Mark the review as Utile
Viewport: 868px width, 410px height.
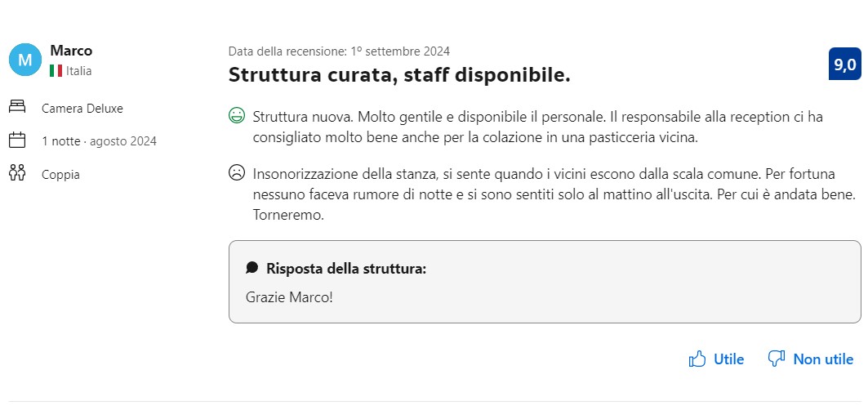pos(728,359)
